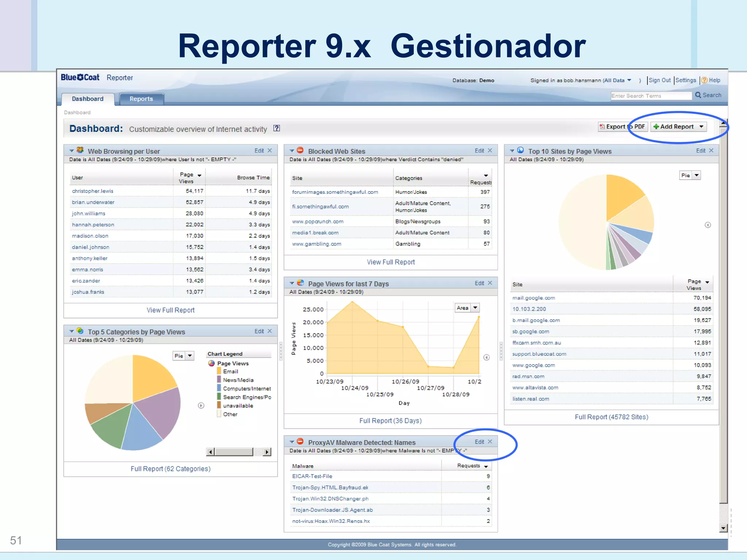Click mail.google.com in Top 10 Sites
This screenshot has width=747, height=560.
click(x=534, y=298)
